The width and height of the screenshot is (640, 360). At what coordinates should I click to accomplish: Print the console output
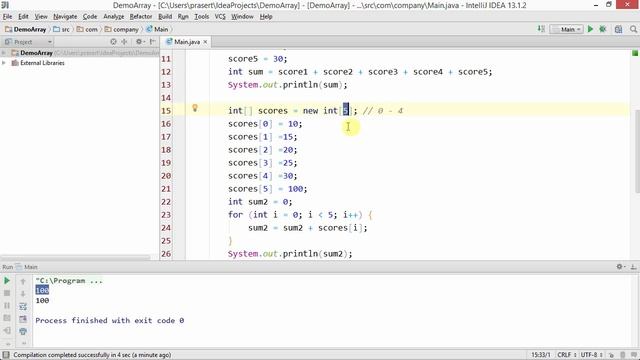[23, 331]
